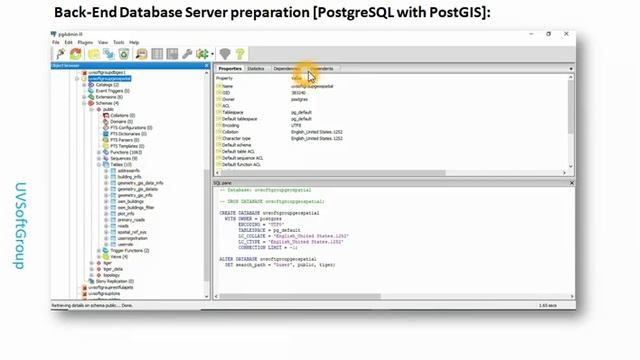640x360 pixels.
Task: Collapse the Tables tree node
Action: [99, 164]
